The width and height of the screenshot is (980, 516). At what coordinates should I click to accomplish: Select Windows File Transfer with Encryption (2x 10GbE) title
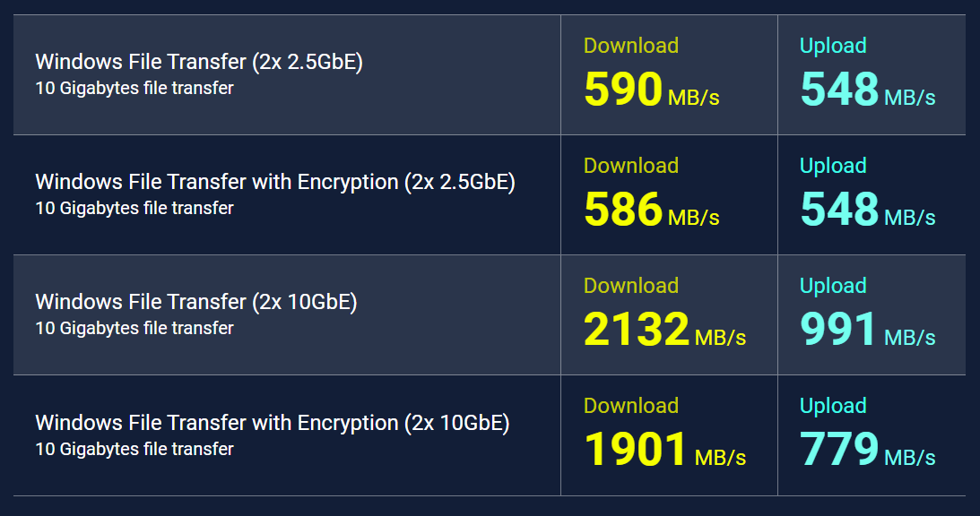click(x=273, y=423)
